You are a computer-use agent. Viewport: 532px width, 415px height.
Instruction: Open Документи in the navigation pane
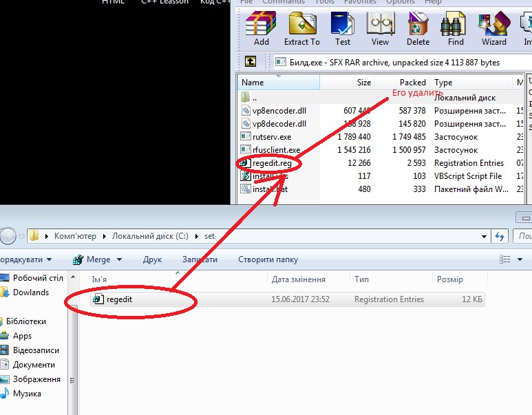tap(34, 365)
